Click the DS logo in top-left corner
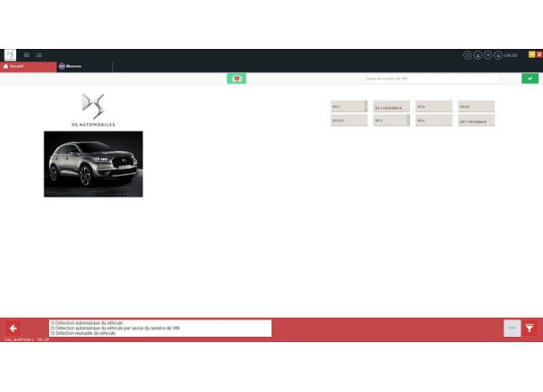The image size is (543, 392). 10,54
